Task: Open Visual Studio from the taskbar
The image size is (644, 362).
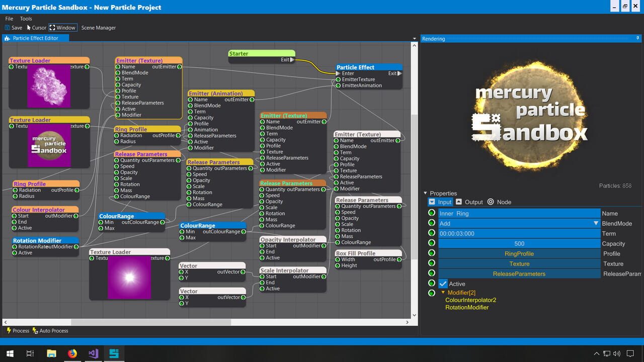Action: (x=93, y=353)
